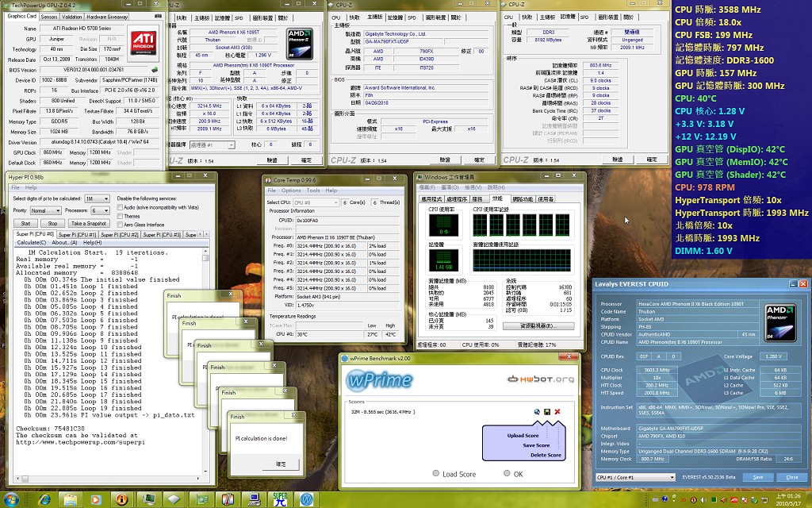The image size is (812, 508).
Task: Click Start button in Hyper PI
Action: (26, 223)
